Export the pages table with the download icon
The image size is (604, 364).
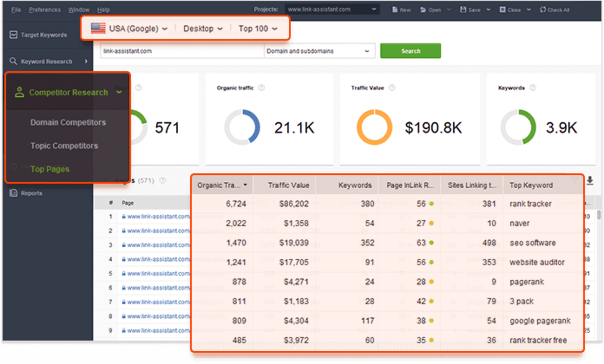(x=590, y=181)
